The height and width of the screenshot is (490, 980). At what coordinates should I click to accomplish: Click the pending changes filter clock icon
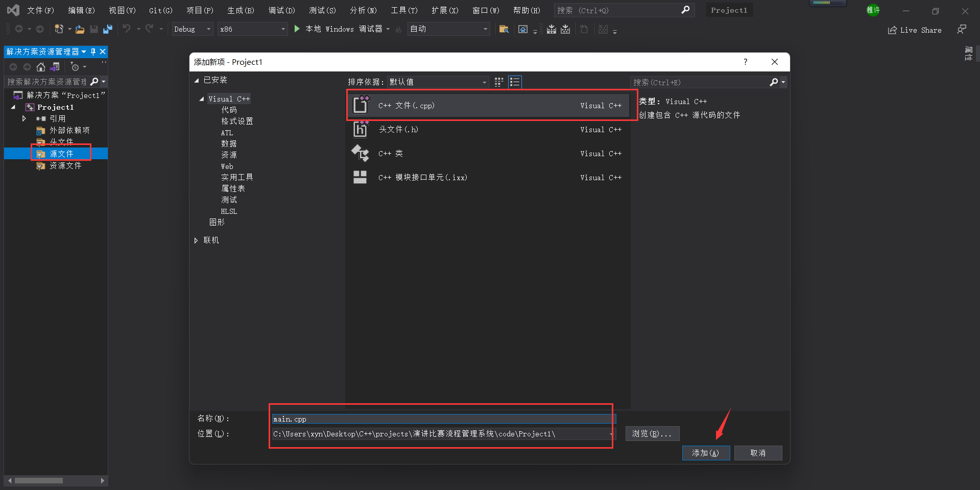(x=75, y=67)
